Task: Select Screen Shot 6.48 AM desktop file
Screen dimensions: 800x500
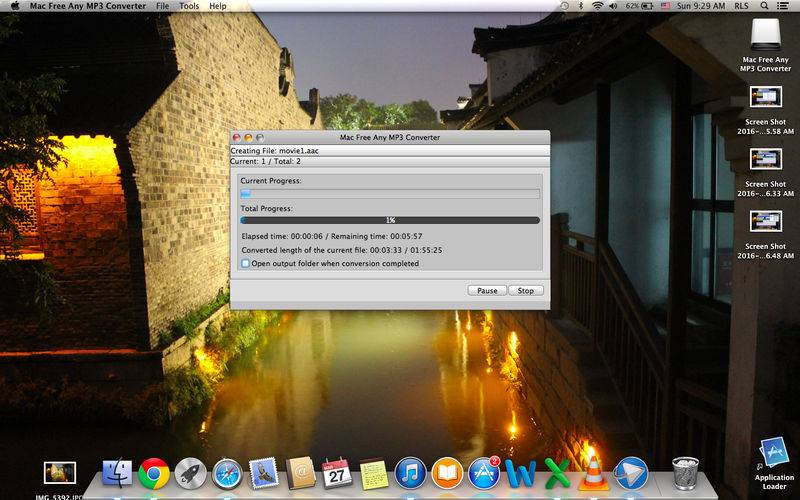Action: pos(765,221)
